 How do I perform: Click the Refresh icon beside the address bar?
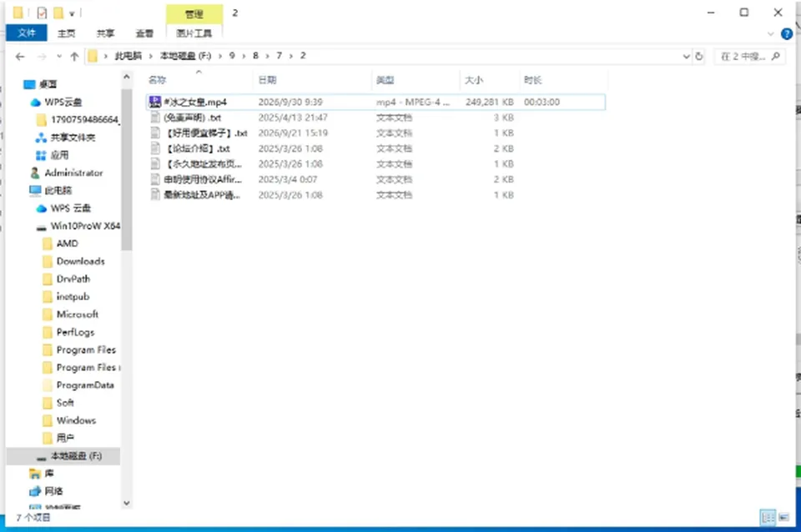coord(699,57)
